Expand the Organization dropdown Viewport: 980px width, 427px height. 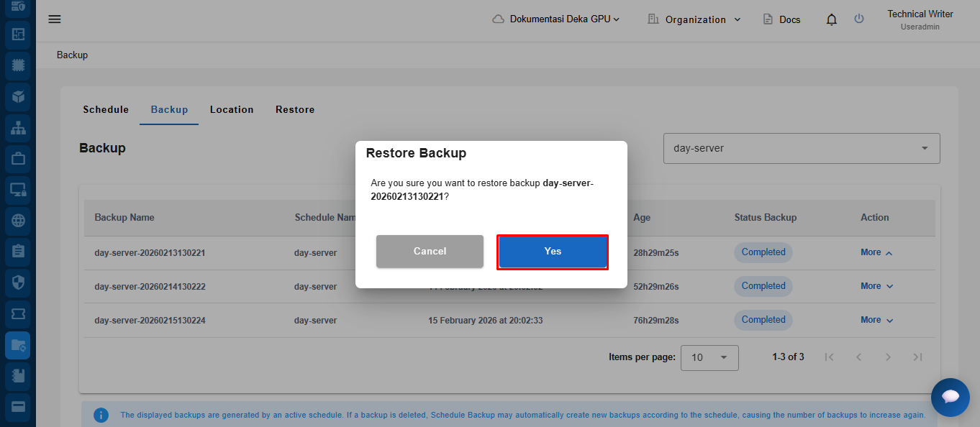coord(694,19)
